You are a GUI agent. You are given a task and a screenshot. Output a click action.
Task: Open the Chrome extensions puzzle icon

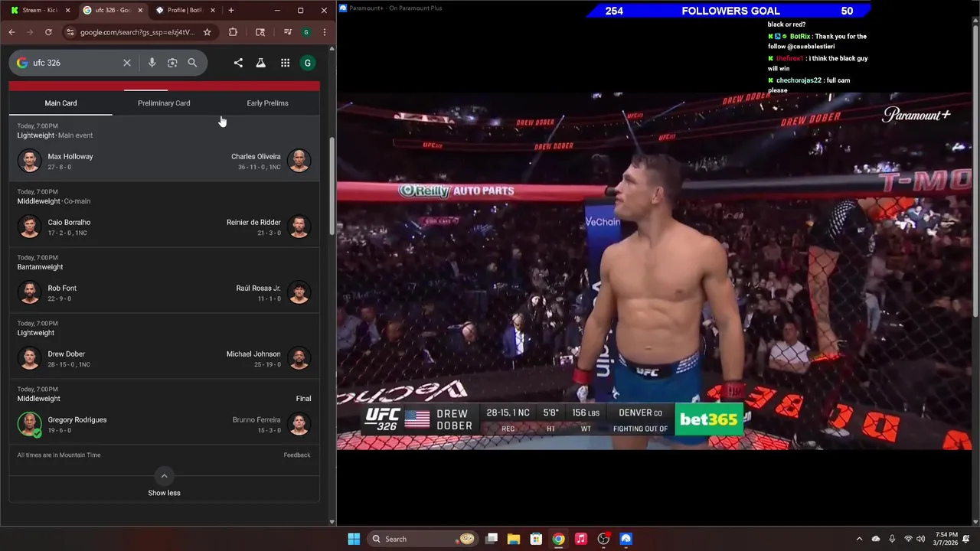coord(233,32)
